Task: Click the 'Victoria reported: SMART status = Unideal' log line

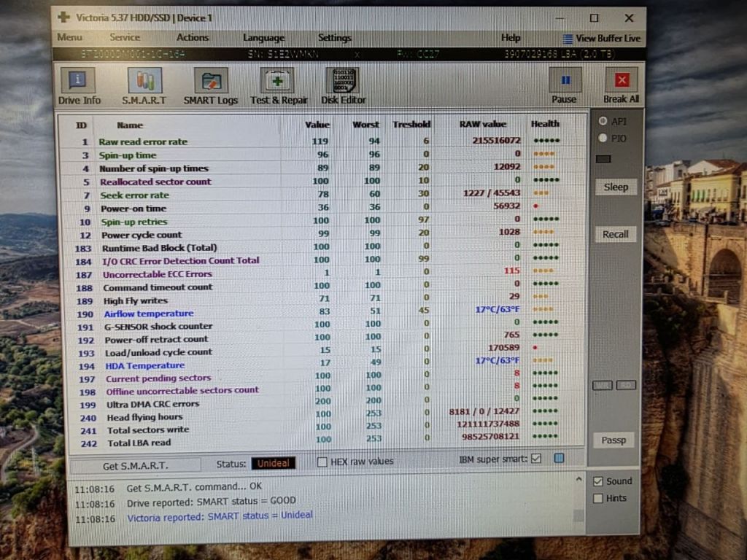Action: pyautogui.click(x=220, y=516)
